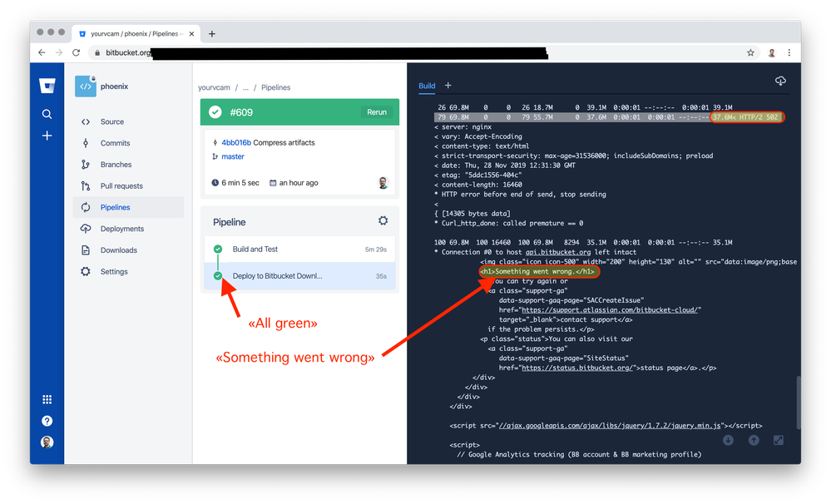The width and height of the screenshot is (831, 504).
Task: Click the yourvcam breadcrumb
Action: pyautogui.click(x=214, y=87)
